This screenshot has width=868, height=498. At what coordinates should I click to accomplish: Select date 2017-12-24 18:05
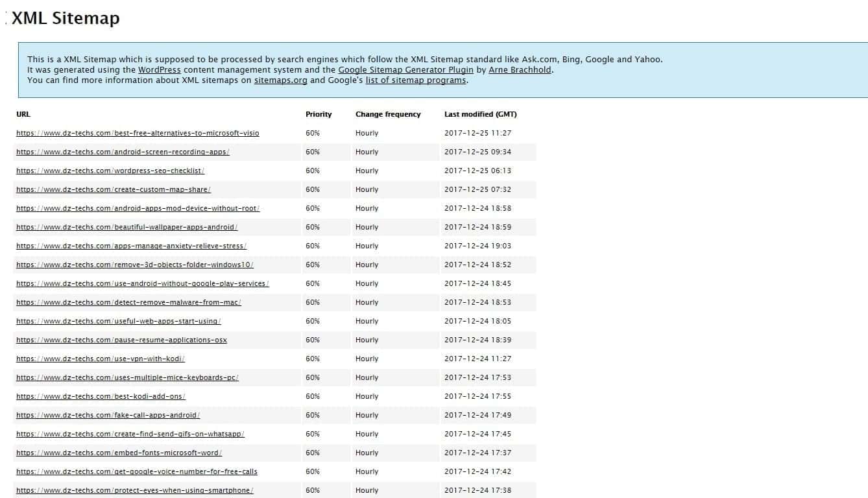(477, 321)
